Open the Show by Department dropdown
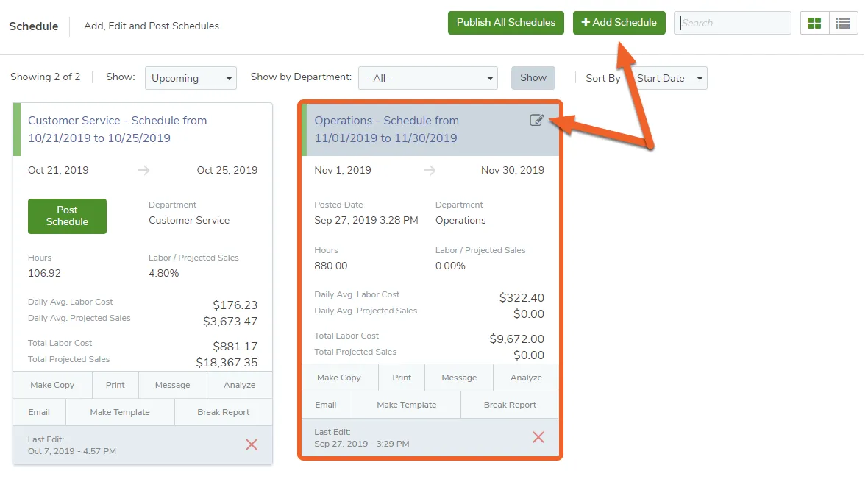Image resolution: width=868 pixels, height=482 pixels. (x=428, y=78)
